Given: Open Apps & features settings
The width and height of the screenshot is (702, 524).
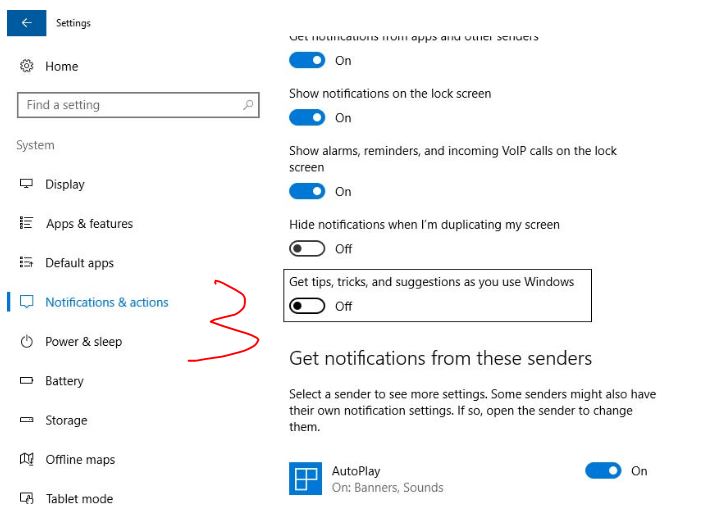Looking at the screenshot, I should click(x=90, y=223).
